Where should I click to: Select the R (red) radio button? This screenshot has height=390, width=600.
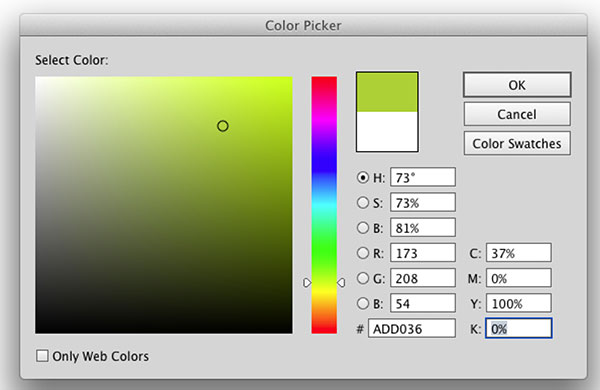pyautogui.click(x=362, y=253)
